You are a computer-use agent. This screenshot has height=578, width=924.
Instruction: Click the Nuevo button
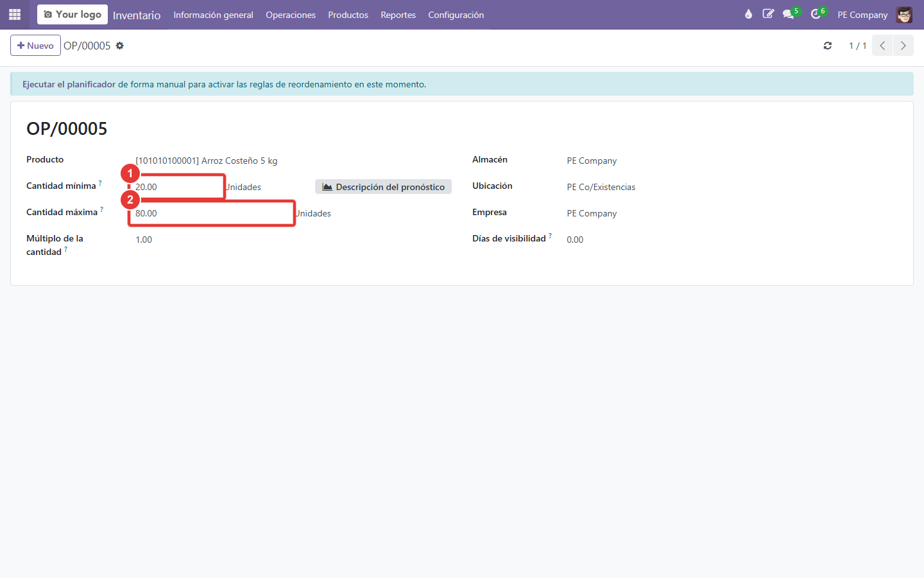pyautogui.click(x=35, y=46)
